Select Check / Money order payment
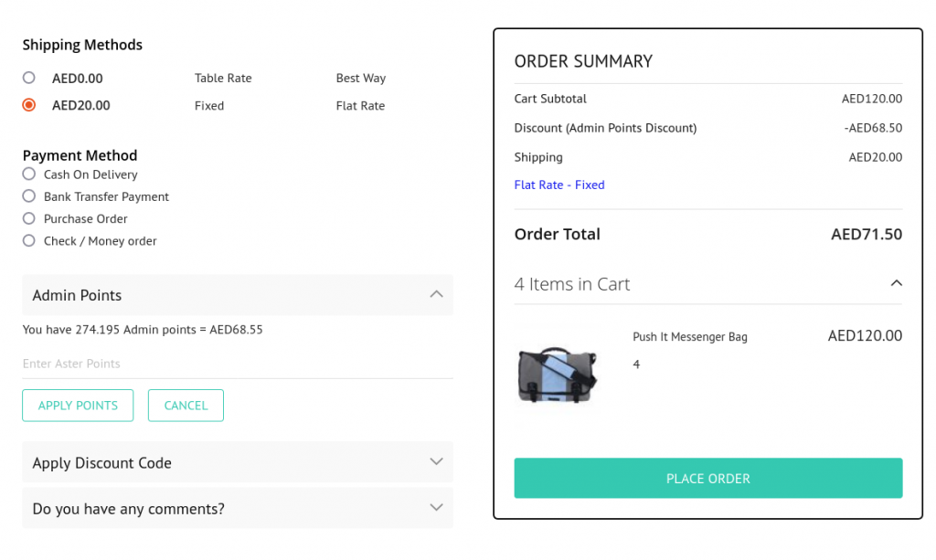936x560 pixels. (x=28, y=240)
